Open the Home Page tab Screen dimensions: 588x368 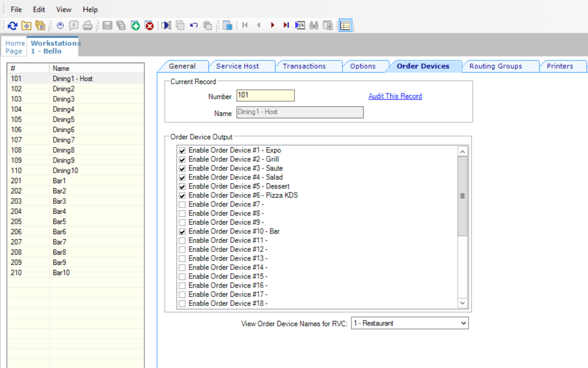click(x=14, y=47)
